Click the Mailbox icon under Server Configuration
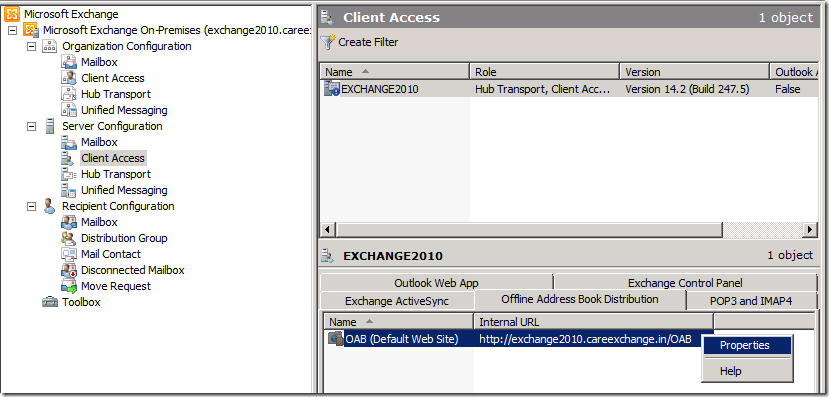829x397 pixels. 69,142
